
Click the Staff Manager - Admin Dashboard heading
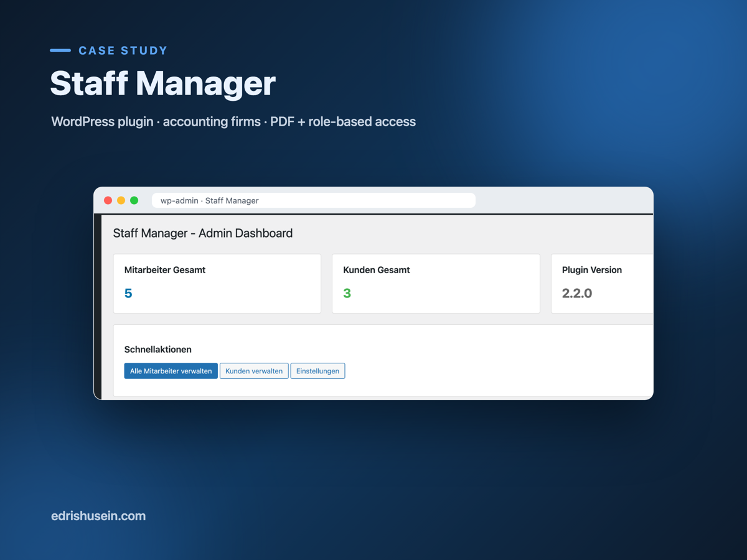(x=203, y=233)
